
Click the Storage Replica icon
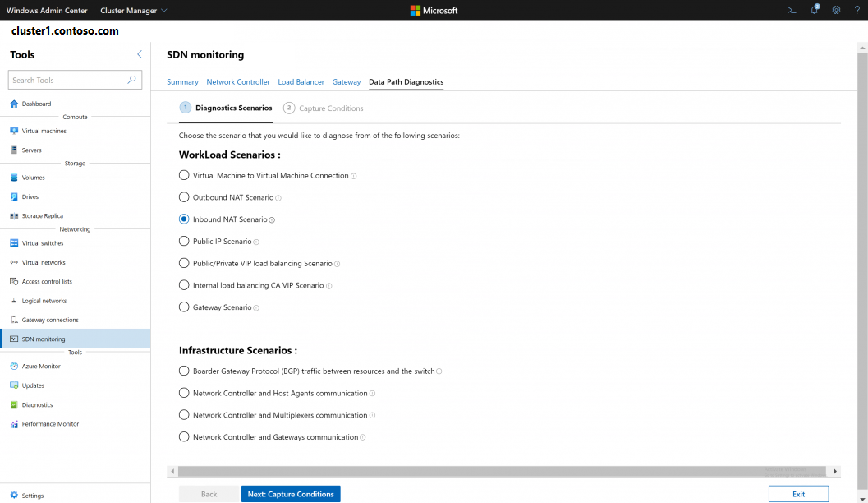point(14,216)
